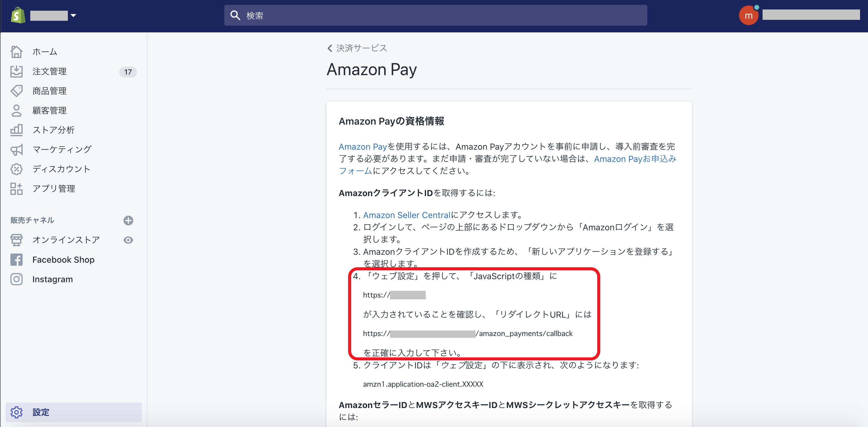Viewport: 868px width, 427px height.
Task: Click the 顧客管理 person icon
Action: 16,111
